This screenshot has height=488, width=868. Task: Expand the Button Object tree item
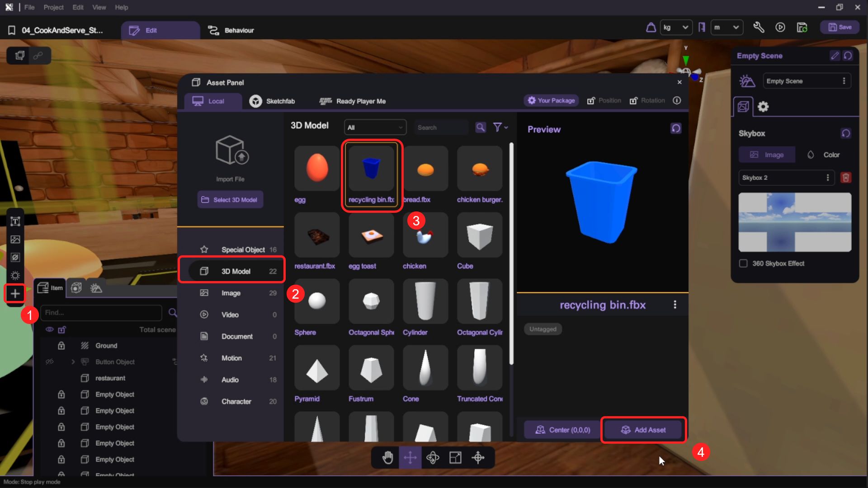click(73, 362)
